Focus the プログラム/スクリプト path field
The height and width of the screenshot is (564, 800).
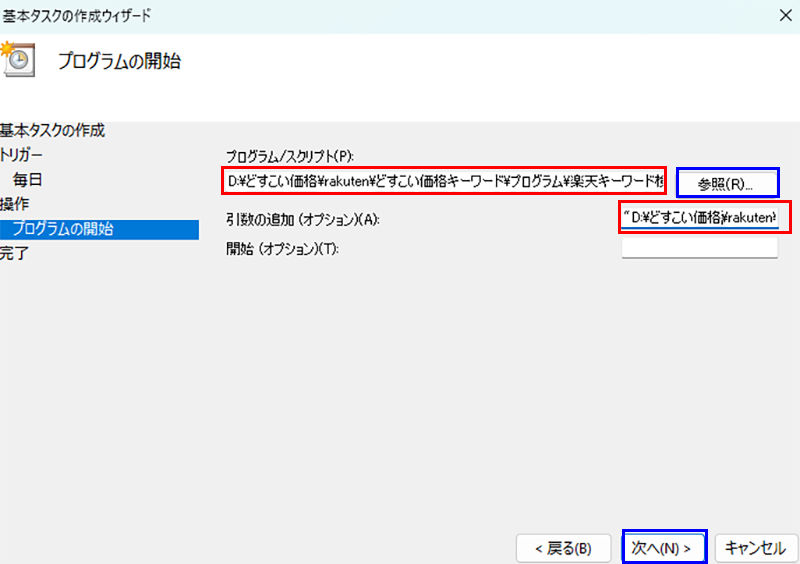[x=444, y=181]
